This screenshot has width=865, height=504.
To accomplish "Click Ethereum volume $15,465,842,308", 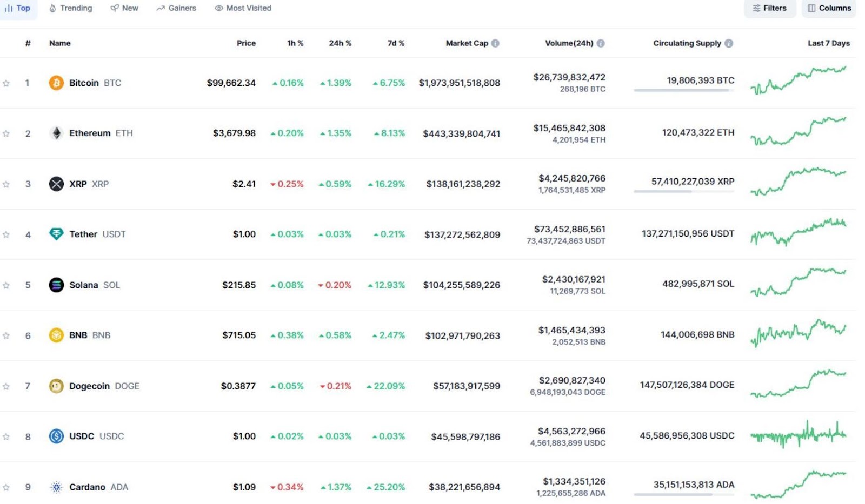I will [x=569, y=128].
